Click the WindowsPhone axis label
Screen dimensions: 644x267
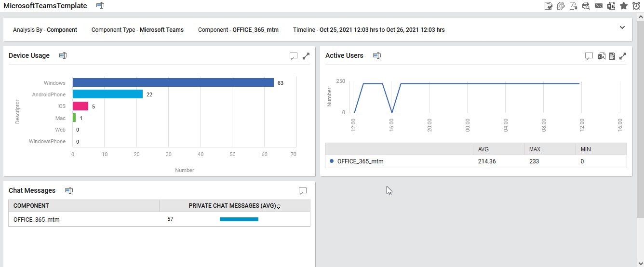pos(47,141)
